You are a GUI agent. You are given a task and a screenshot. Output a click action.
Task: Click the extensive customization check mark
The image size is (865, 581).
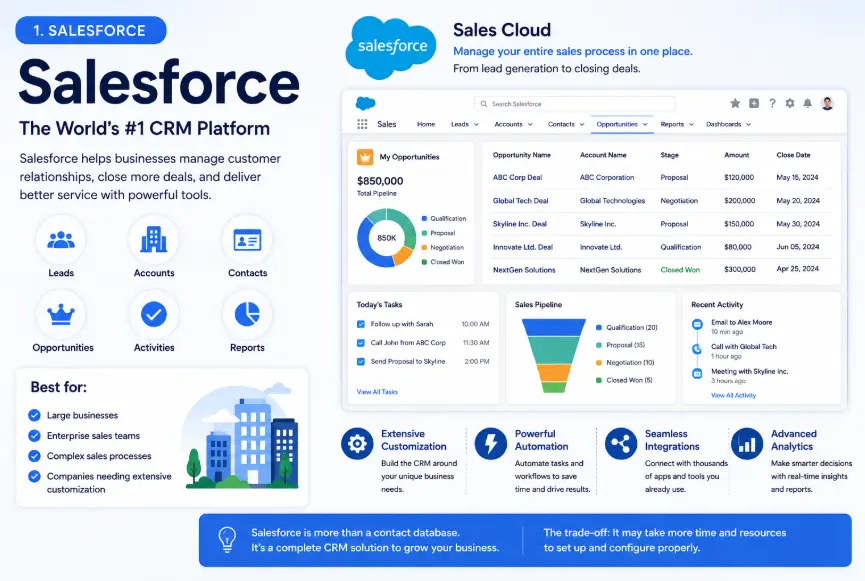pos(34,476)
